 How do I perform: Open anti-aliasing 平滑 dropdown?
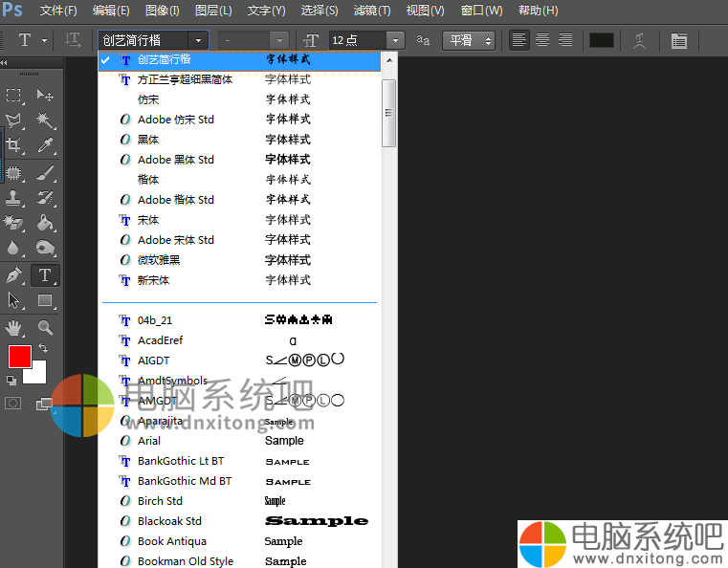coord(469,40)
